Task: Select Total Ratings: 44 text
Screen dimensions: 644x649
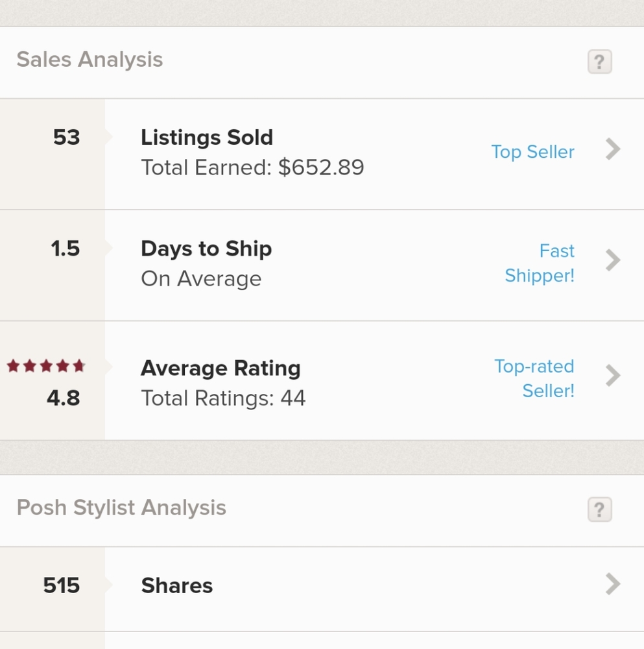Action: coord(223,398)
